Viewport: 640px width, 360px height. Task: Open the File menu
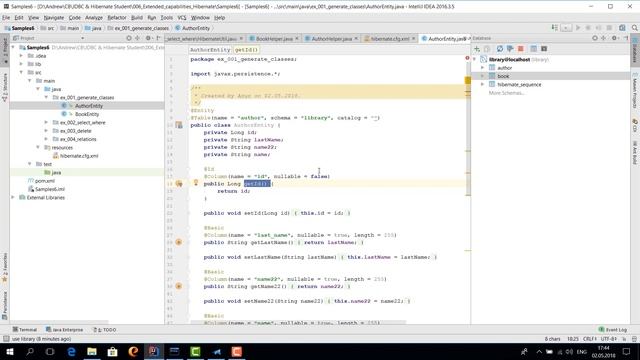pos(6,18)
